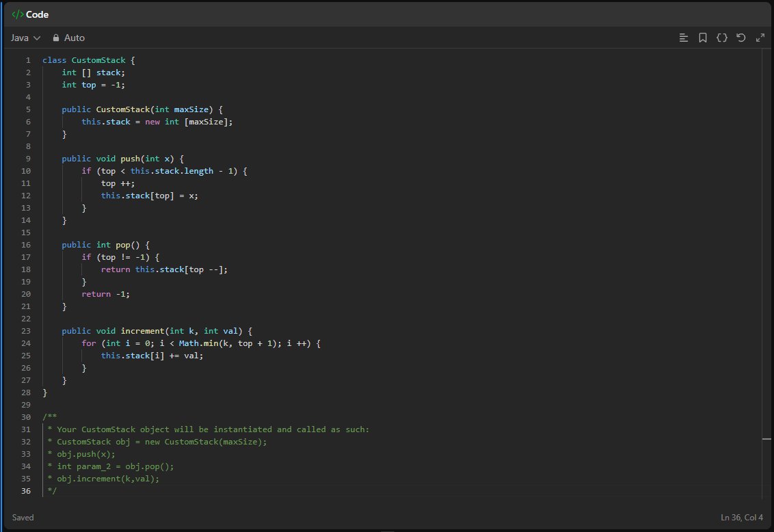Viewport: 774px width, 532px height.
Task: Click the 'Saved' status text
Action: click(23, 518)
